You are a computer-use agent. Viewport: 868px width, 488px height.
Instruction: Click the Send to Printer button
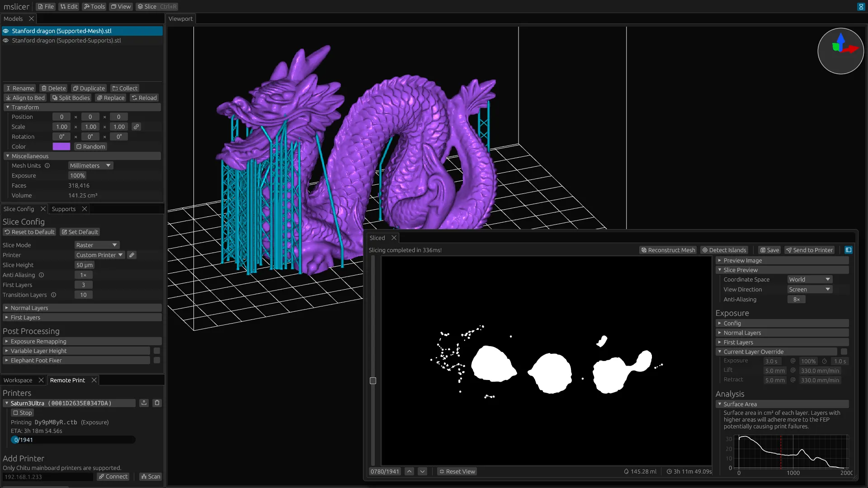tap(809, 250)
